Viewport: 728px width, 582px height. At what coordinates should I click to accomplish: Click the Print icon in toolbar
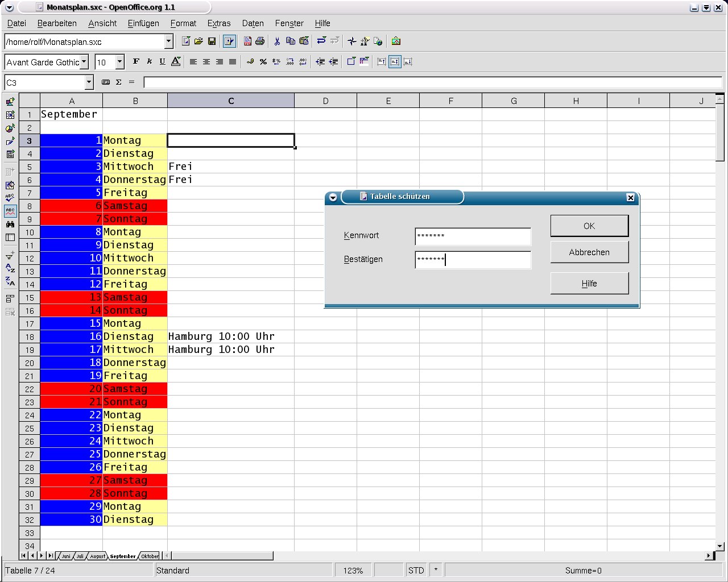pyautogui.click(x=260, y=41)
